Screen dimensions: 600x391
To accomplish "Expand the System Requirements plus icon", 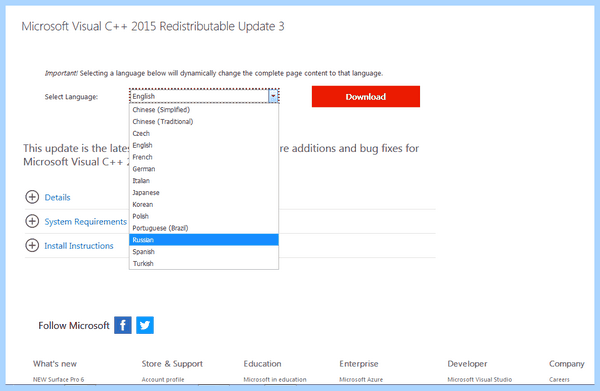I will [x=32, y=221].
